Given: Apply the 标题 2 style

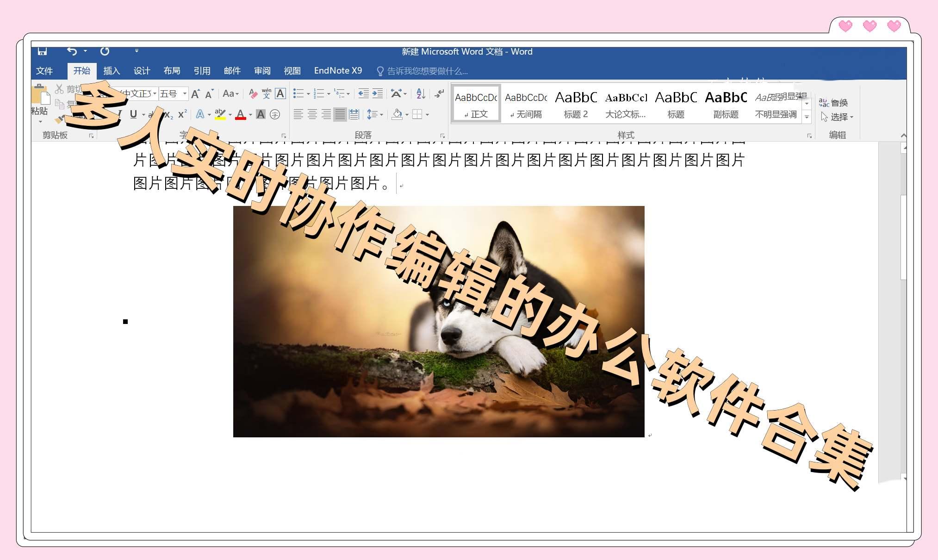Looking at the screenshot, I should (575, 103).
